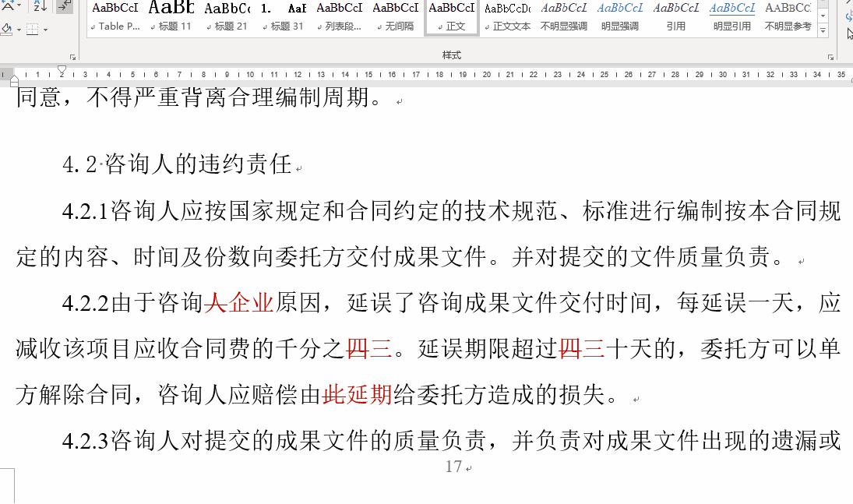Click the paragraph settings launcher icon
The height and width of the screenshot is (504, 853).
click(x=72, y=58)
